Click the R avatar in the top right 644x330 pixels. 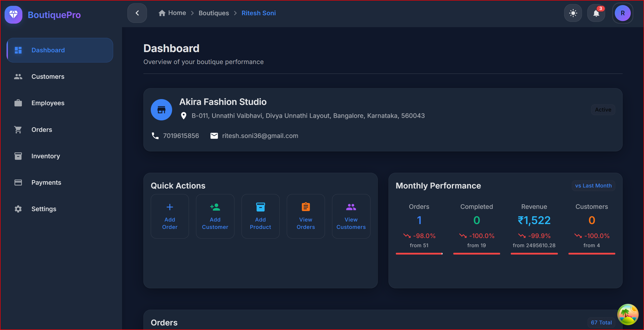pyautogui.click(x=623, y=13)
